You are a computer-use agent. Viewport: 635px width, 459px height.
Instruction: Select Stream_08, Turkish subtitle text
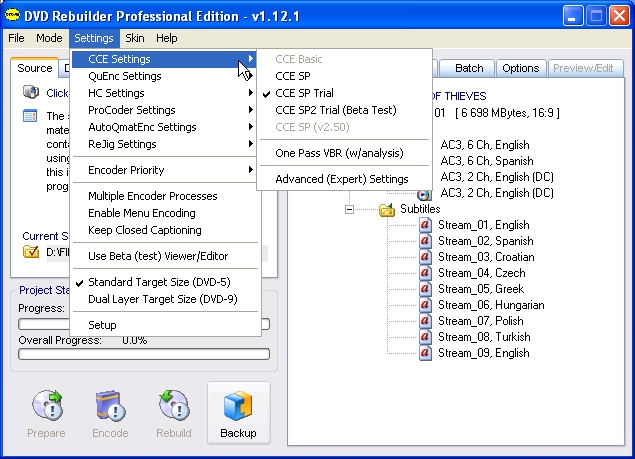point(484,337)
